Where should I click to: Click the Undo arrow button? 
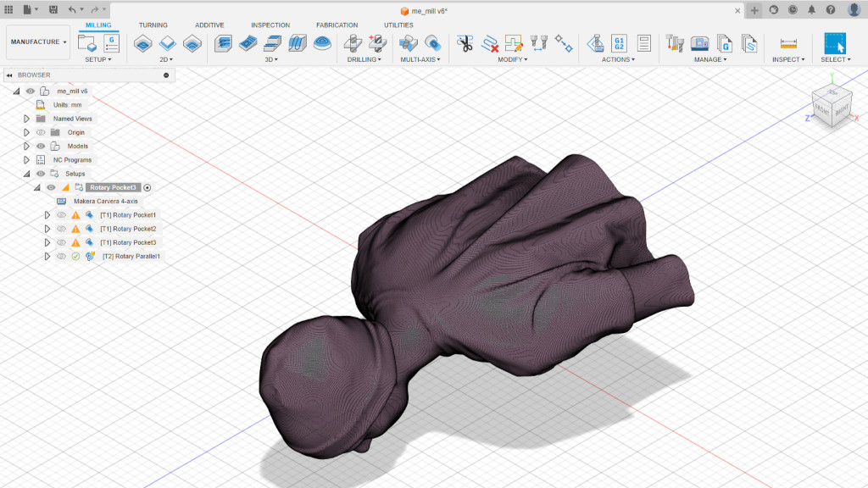tap(72, 10)
